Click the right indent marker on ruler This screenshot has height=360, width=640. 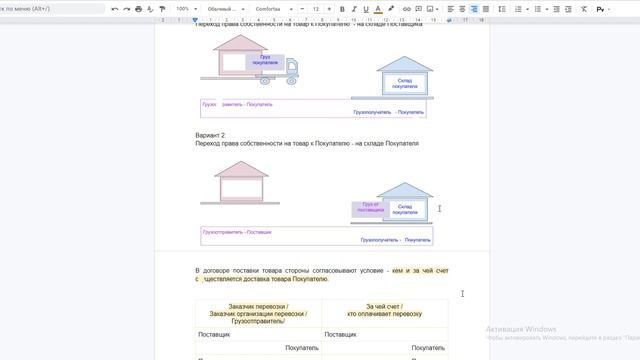click(x=449, y=20)
